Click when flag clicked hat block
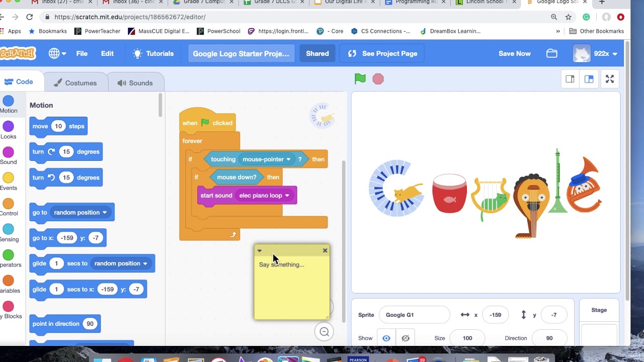This screenshot has width=644, height=362. coord(207,121)
